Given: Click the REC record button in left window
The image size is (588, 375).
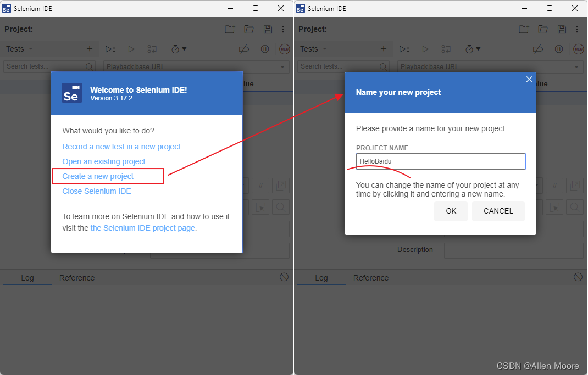Looking at the screenshot, I should coord(285,49).
